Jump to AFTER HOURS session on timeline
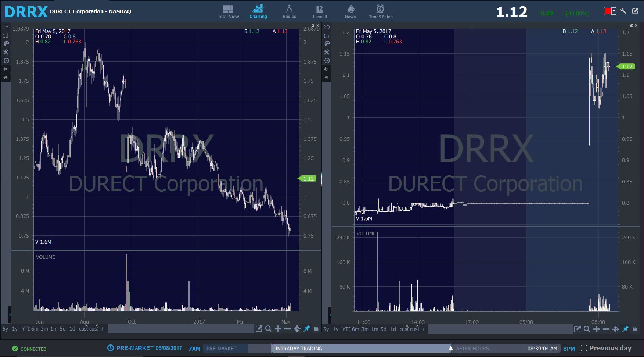Screen dimensions: 644x357 pyautogui.click(x=472, y=349)
